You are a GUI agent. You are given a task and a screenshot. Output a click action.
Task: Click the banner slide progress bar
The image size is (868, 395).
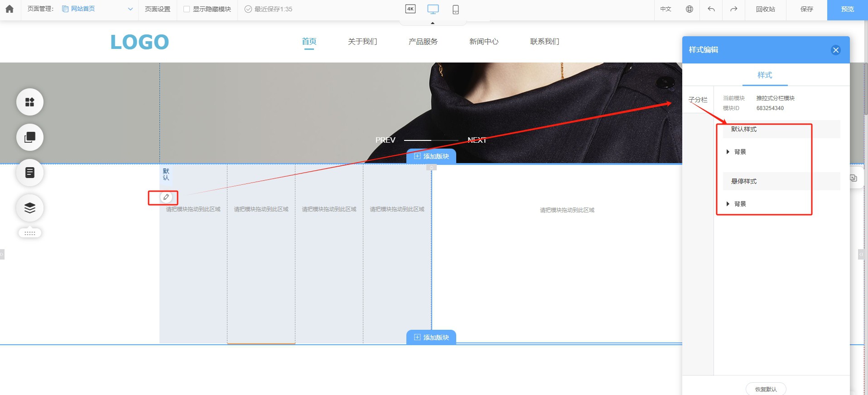coord(431,140)
